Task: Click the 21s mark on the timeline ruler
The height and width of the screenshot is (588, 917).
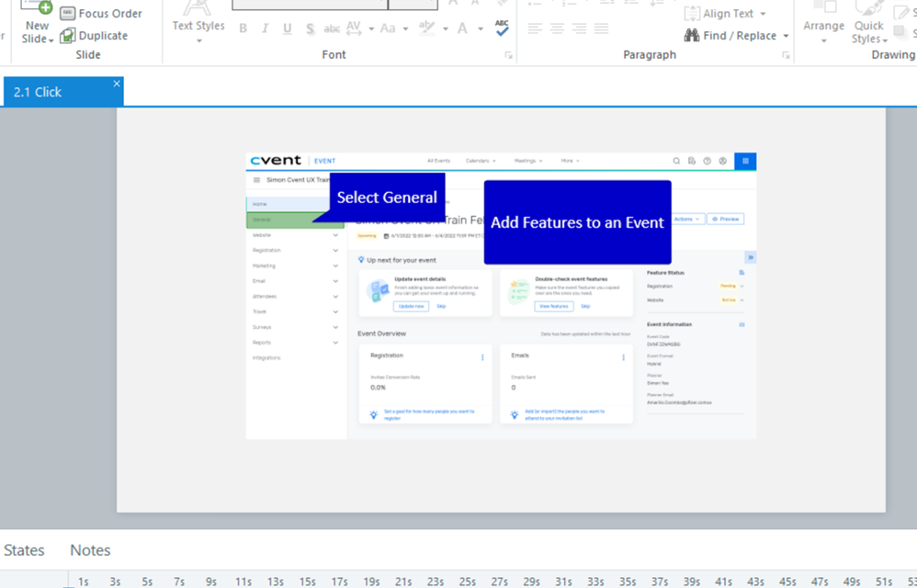Action: coord(402,581)
